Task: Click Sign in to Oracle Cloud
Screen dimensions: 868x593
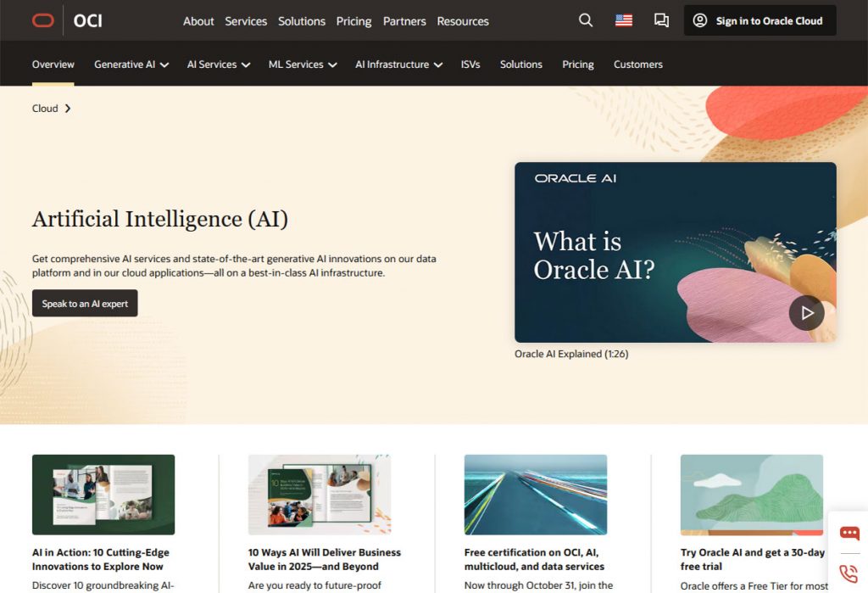Action: pos(759,21)
